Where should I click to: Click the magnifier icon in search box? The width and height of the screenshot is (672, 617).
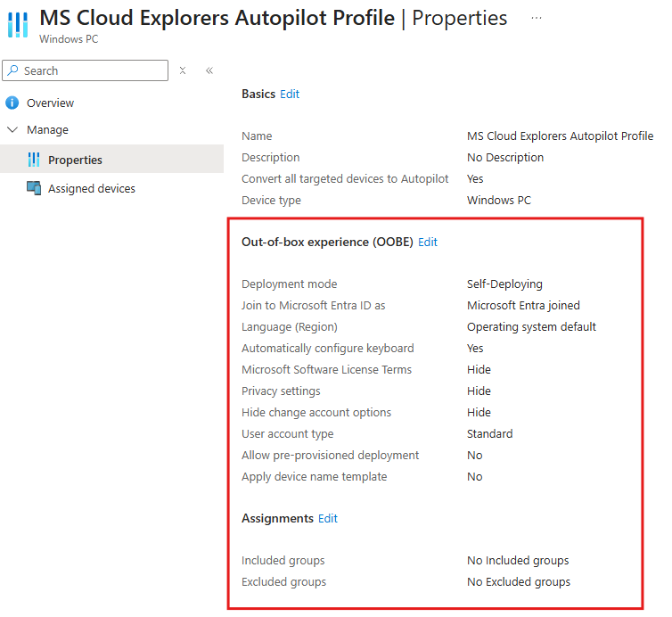click(x=13, y=71)
